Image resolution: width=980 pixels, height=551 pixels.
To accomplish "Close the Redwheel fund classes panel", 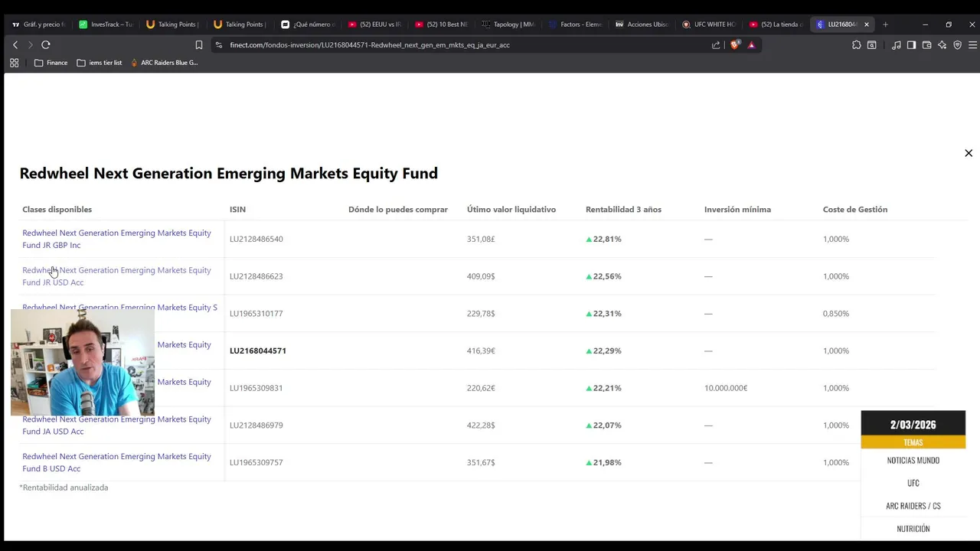I will coord(969,153).
